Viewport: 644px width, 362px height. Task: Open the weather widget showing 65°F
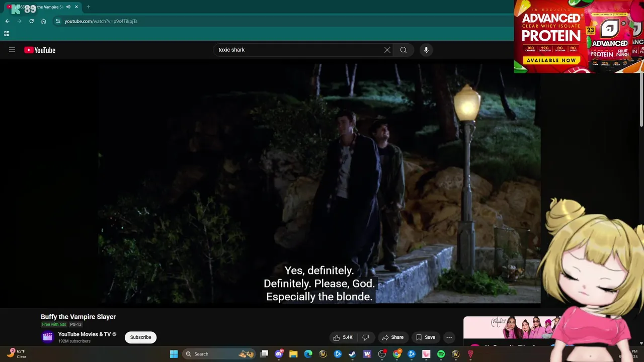point(17,354)
